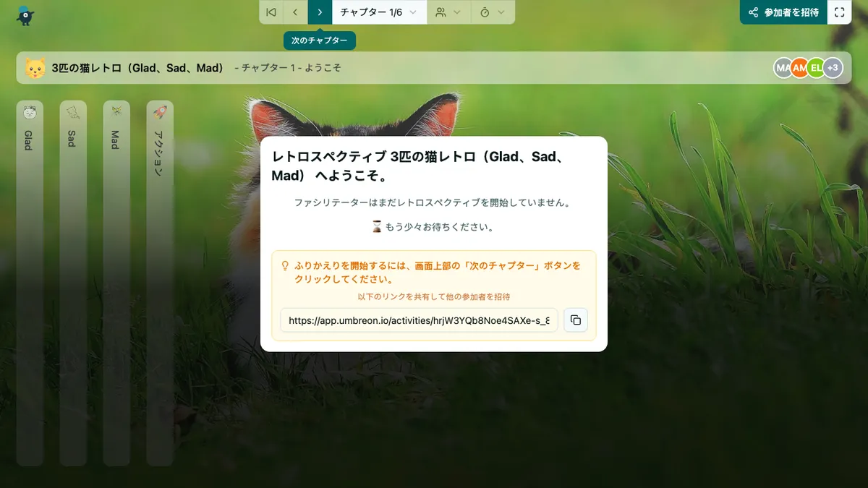Click the 参加者を招待 invite button
The width and height of the screenshot is (868, 488).
[783, 12]
